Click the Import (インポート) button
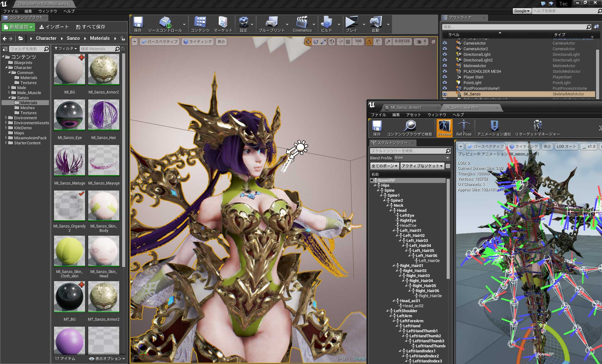 pyautogui.click(x=54, y=27)
